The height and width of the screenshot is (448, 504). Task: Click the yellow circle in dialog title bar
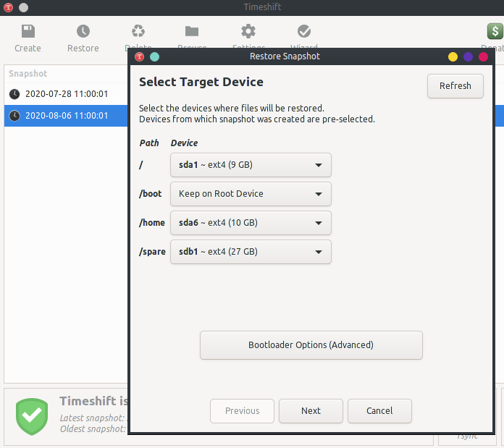click(453, 56)
